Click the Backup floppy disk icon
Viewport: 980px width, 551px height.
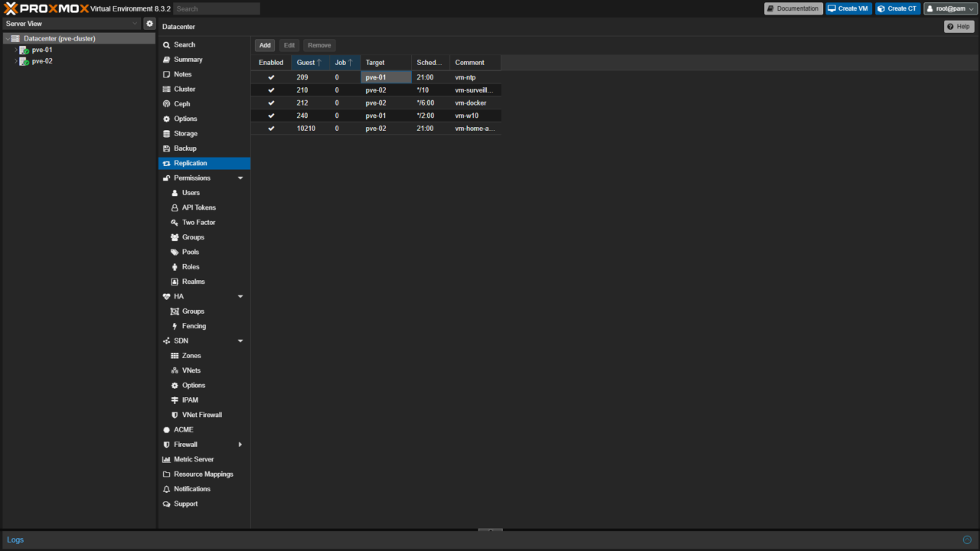167,148
